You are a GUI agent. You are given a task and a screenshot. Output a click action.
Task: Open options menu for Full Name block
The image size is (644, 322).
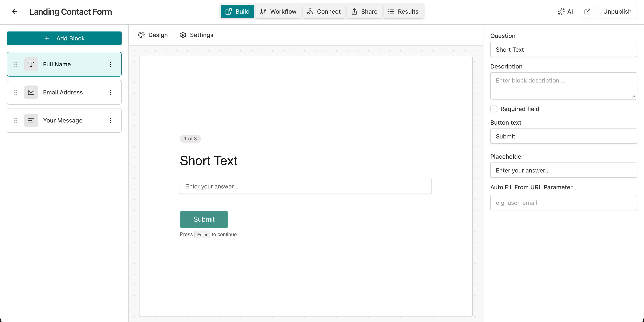[x=111, y=64]
